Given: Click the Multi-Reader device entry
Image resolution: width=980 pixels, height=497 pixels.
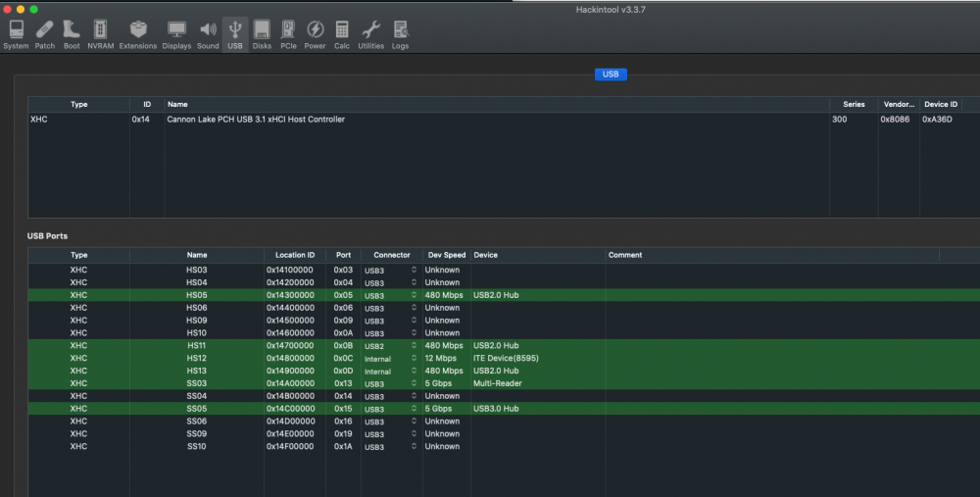Looking at the screenshot, I should [x=498, y=383].
